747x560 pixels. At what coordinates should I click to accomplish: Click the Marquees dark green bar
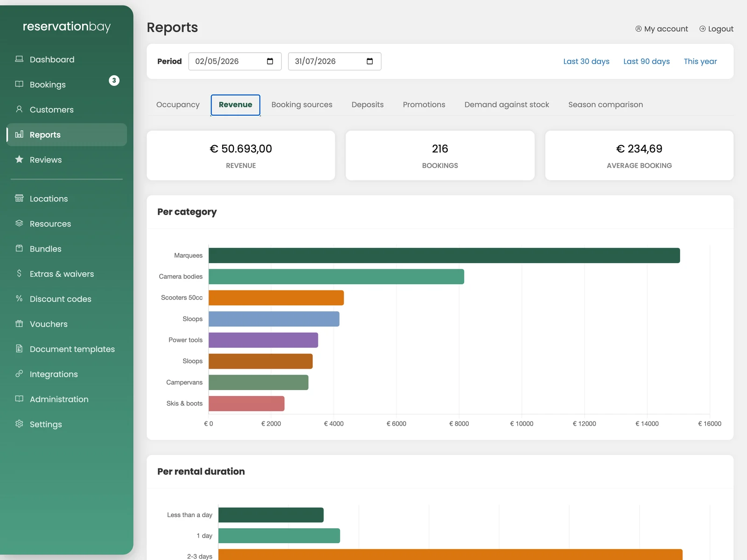tap(444, 255)
